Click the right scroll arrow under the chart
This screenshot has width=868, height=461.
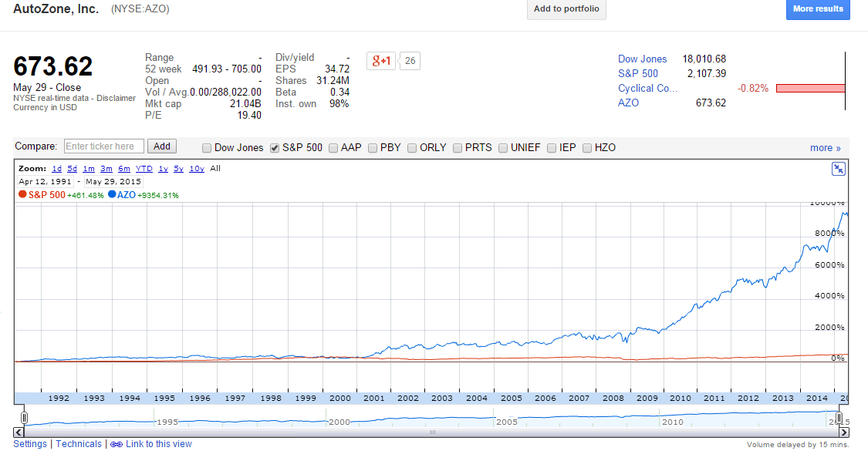[843, 432]
